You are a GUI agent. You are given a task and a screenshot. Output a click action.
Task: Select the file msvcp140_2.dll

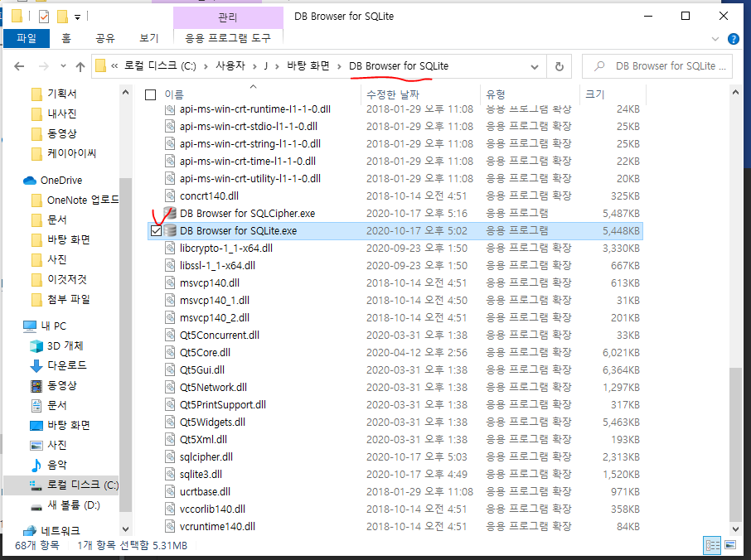click(x=215, y=318)
